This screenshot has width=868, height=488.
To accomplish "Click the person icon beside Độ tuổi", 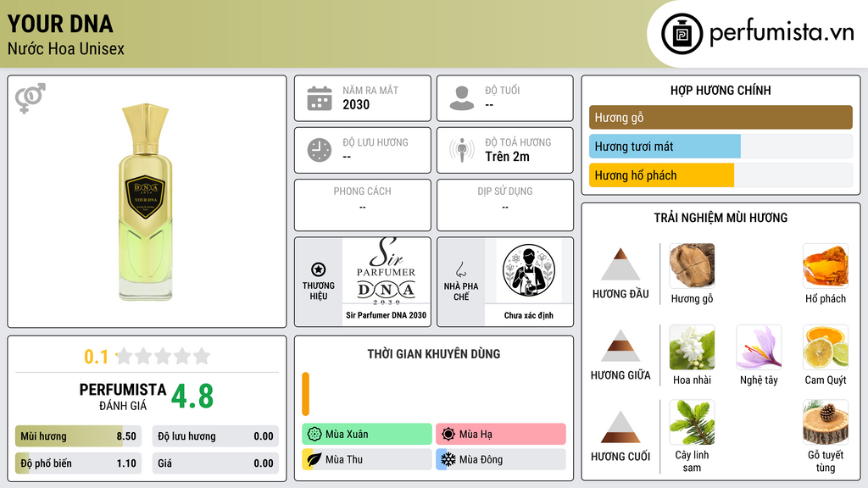I will pyautogui.click(x=462, y=98).
